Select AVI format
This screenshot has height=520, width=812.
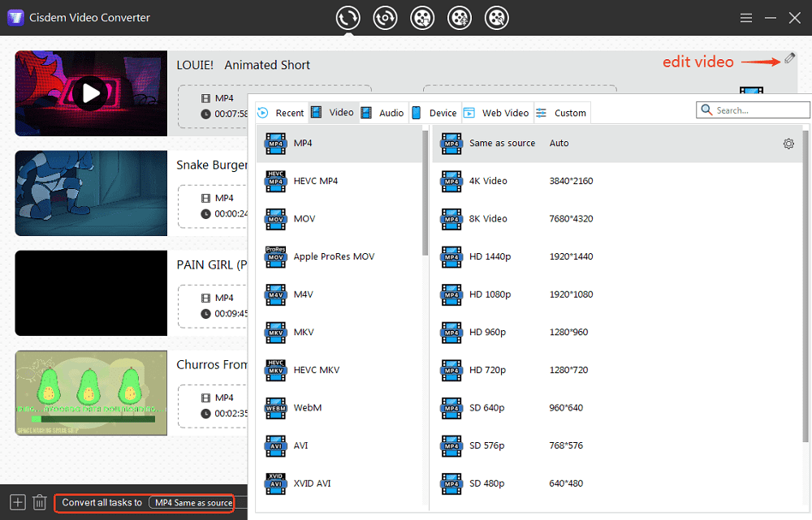point(339,445)
